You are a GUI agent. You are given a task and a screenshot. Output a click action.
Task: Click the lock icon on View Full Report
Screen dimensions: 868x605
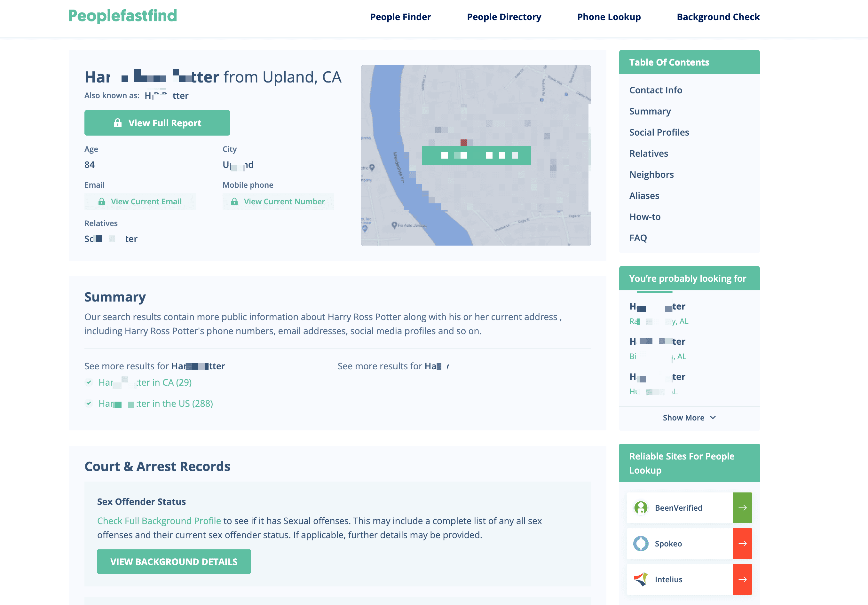[x=118, y=123]
